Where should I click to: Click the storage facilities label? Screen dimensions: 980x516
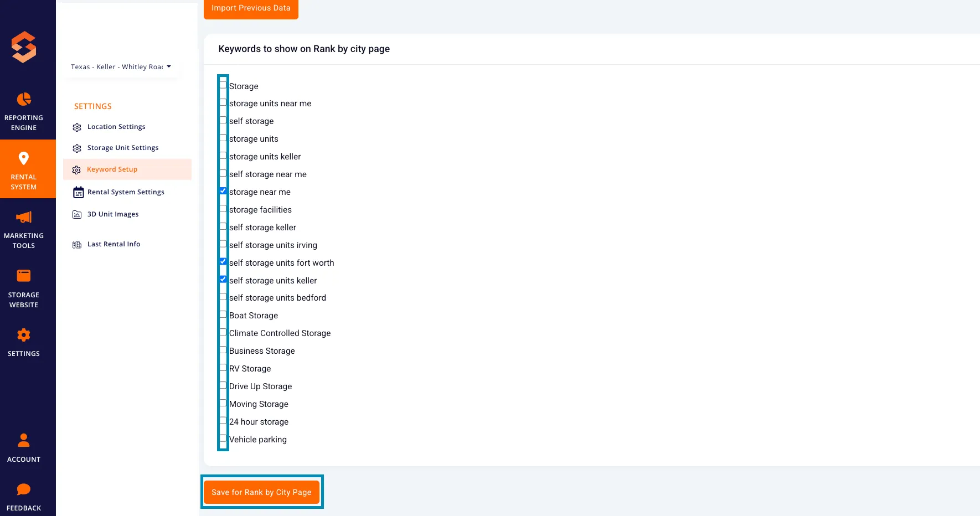[x=260, y=210]
